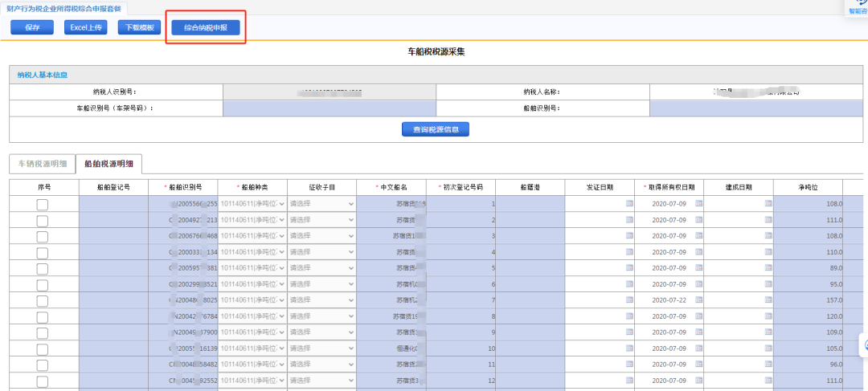Screen dimensions: 868x391
Task: Open 建成日期 calendar icon in row 3
Action: click(768, 236)
